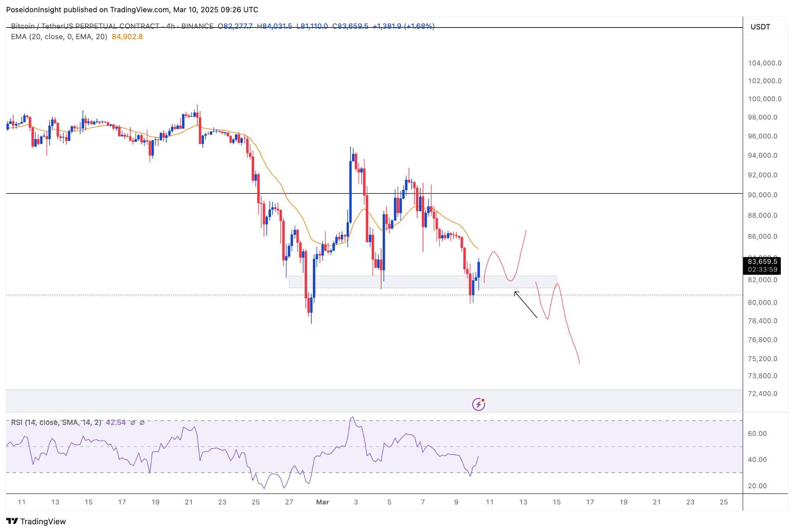Click the purple lightning event icon
The image size is (794, 532).
point(478,404)
